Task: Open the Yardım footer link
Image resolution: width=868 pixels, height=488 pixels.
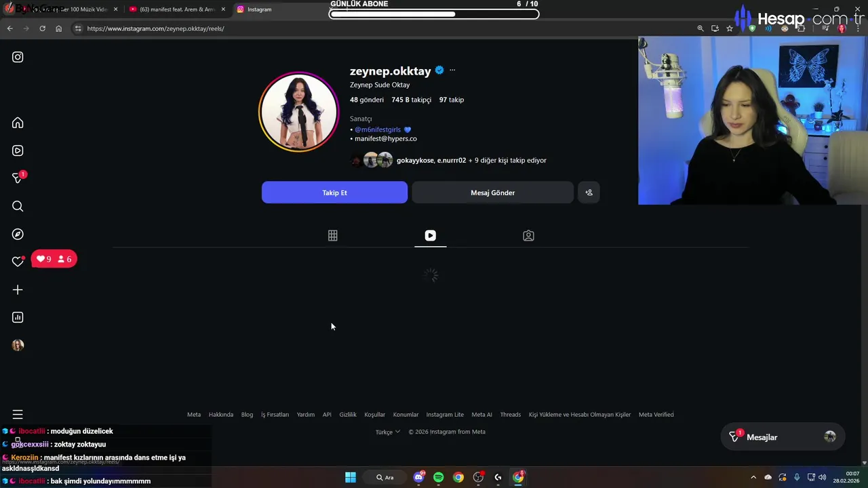Action: click(x=305, y=415)
